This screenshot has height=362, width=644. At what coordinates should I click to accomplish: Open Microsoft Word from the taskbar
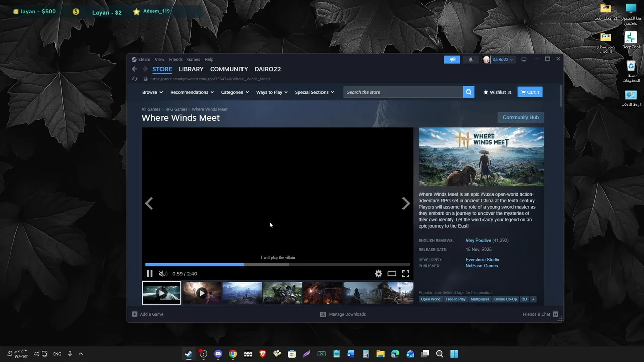point(351,354)
